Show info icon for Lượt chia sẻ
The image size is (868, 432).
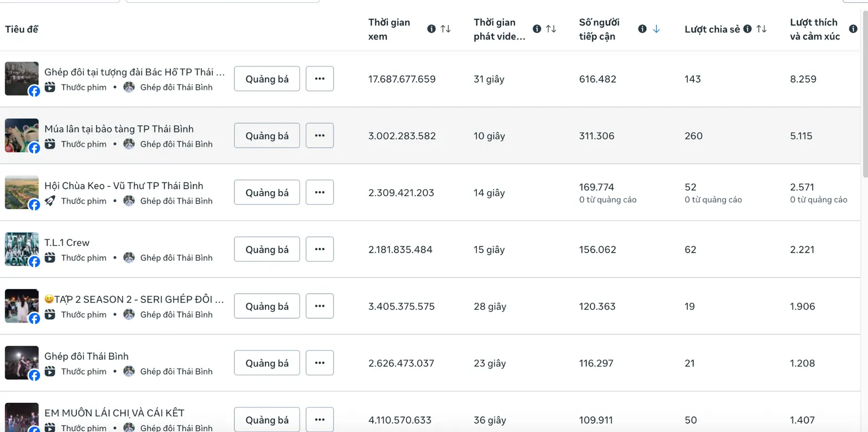747,29
